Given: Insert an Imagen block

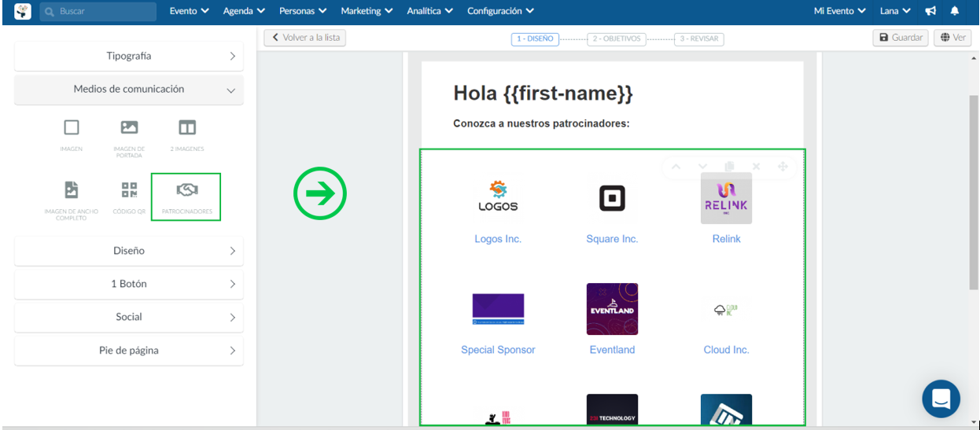Looking at the screenshot, I should [x=72, y=134].
